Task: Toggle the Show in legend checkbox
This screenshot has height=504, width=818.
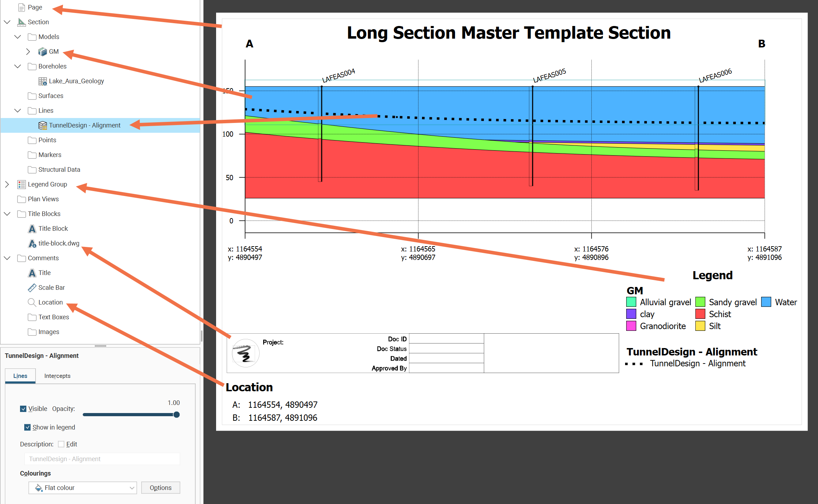Action: [x=27, y=427]
